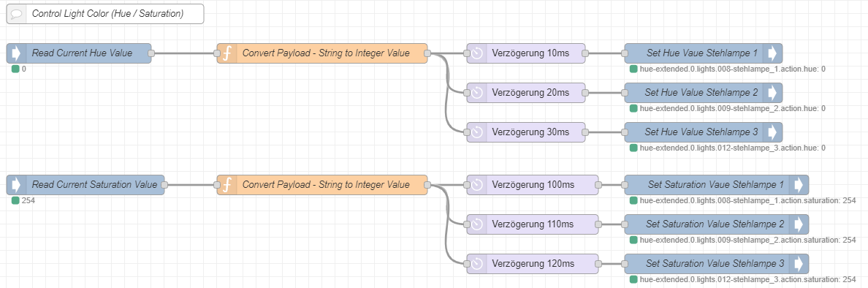The height and width of the screenshot is (288, 868).
Task: Select the Verzögerung 110ms delay node label
Action: click(x=533, y=224)
